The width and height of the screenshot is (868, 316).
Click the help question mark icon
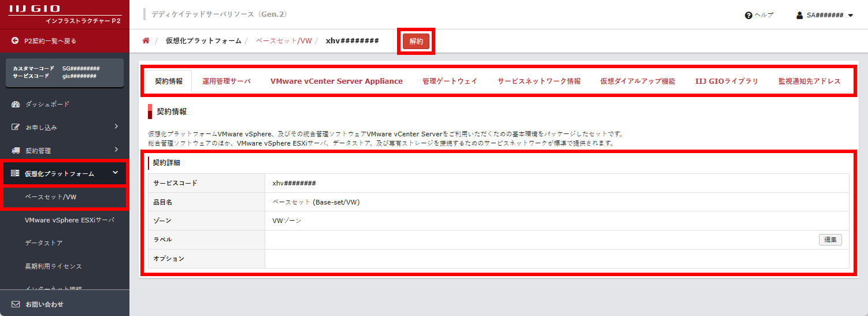(x=748, y=15)
